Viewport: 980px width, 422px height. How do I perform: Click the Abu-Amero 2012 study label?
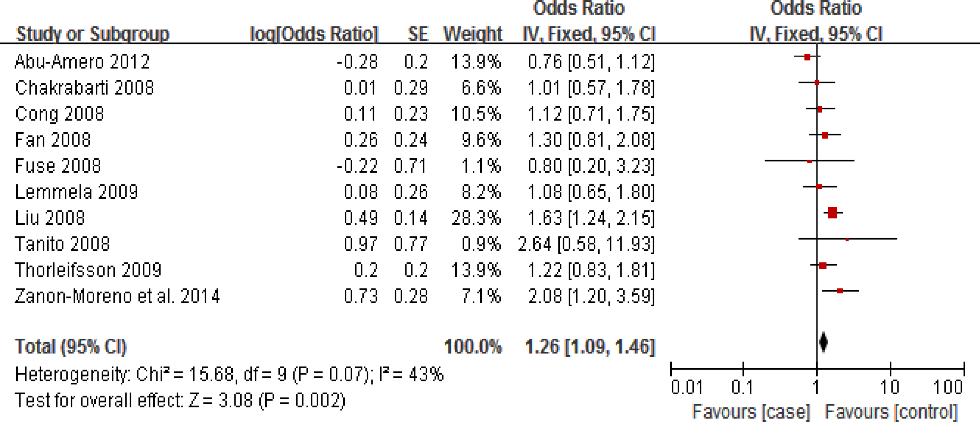82,62
